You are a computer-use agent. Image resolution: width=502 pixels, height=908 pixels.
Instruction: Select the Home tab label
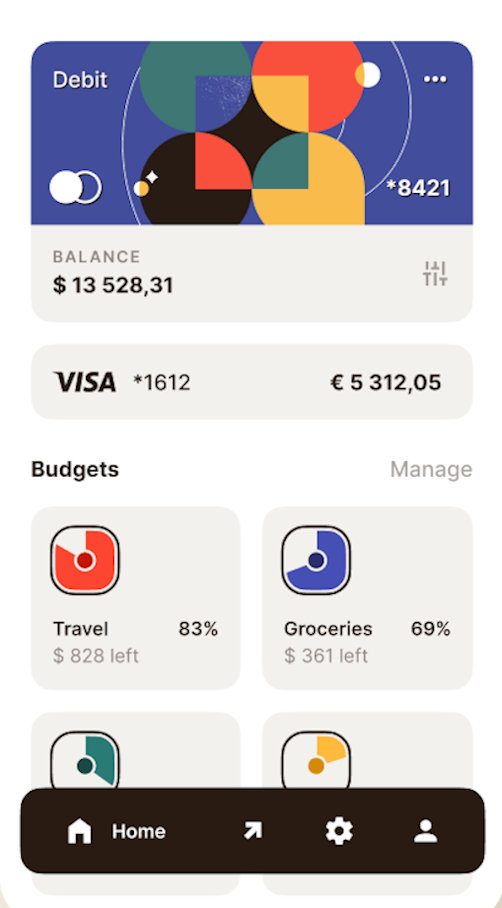click(x=139, y=832)
